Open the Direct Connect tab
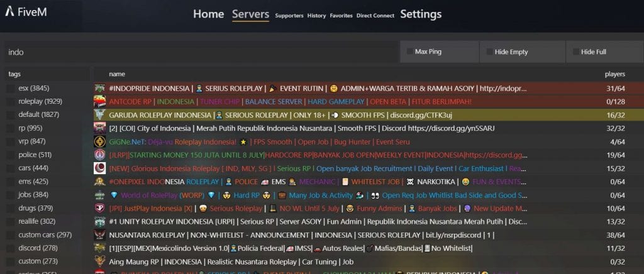 pyautogui.click(x=375, y=16)
